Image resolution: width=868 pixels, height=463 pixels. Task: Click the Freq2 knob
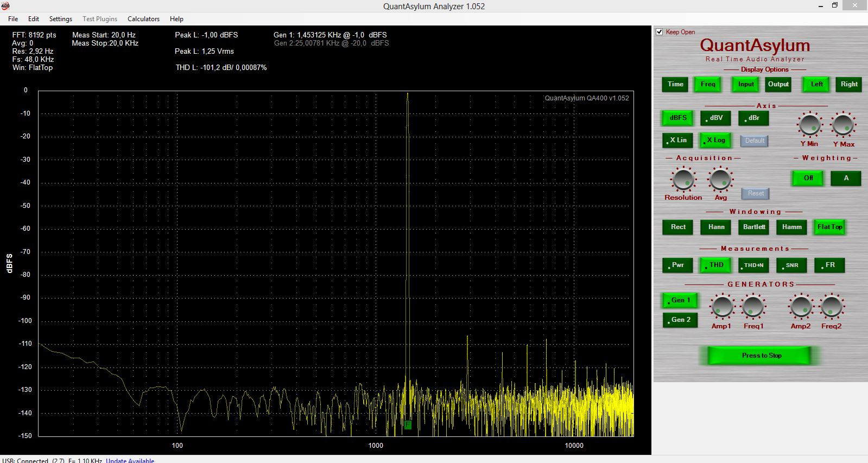tap(832, 307)
